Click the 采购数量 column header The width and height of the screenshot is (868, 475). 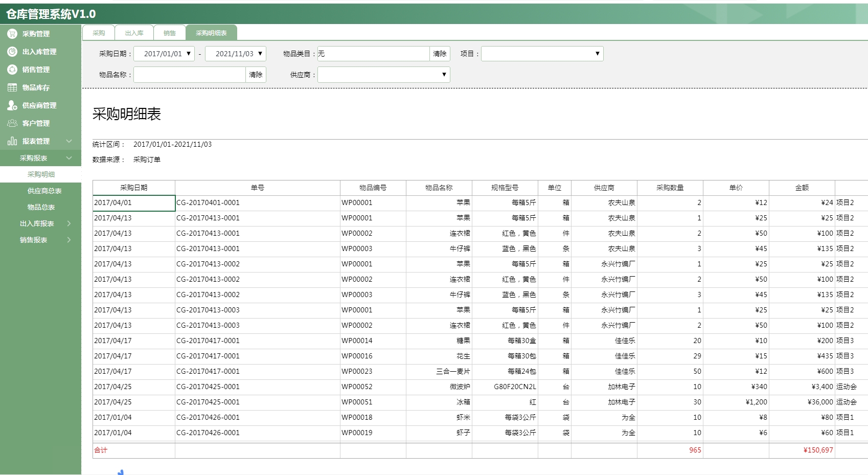coord(670,188)
